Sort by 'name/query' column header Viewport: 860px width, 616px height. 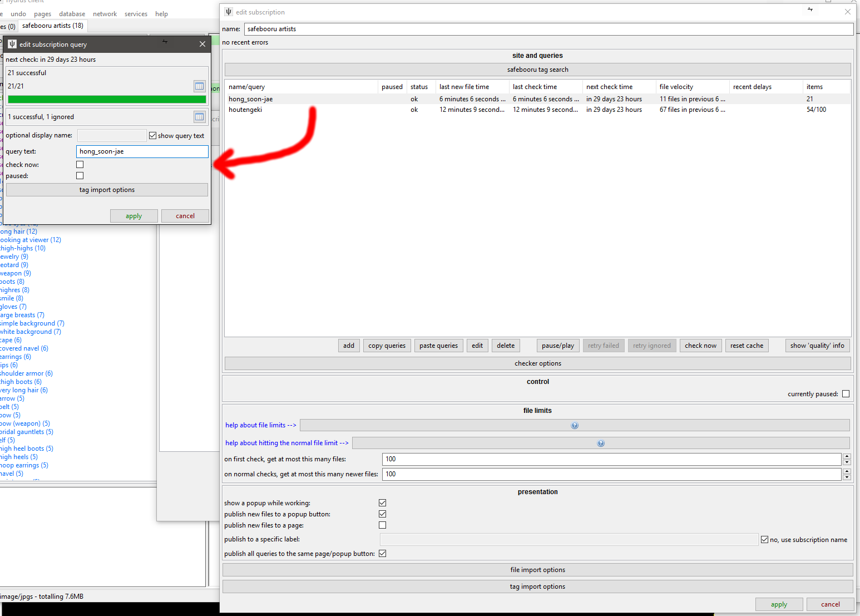coord(302,87)
